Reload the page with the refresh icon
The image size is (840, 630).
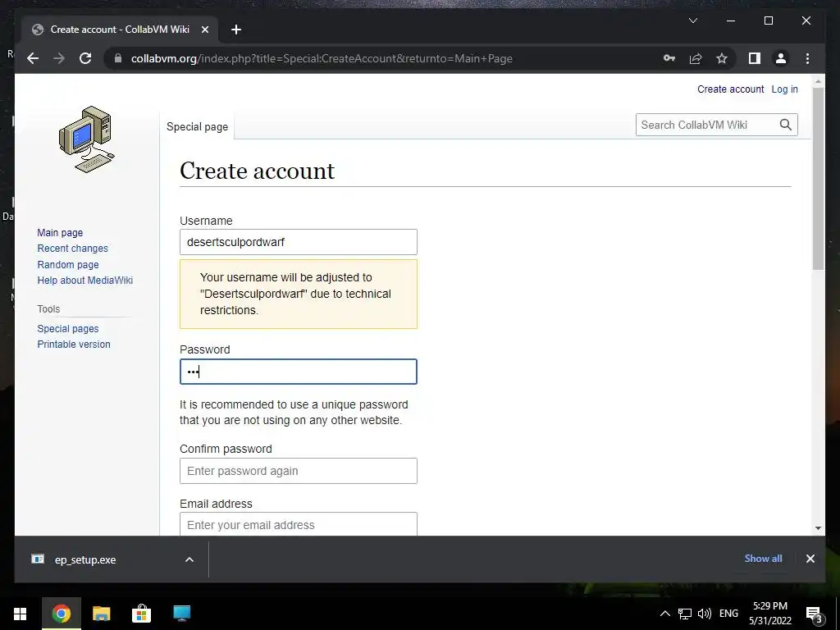coord(85,58)
